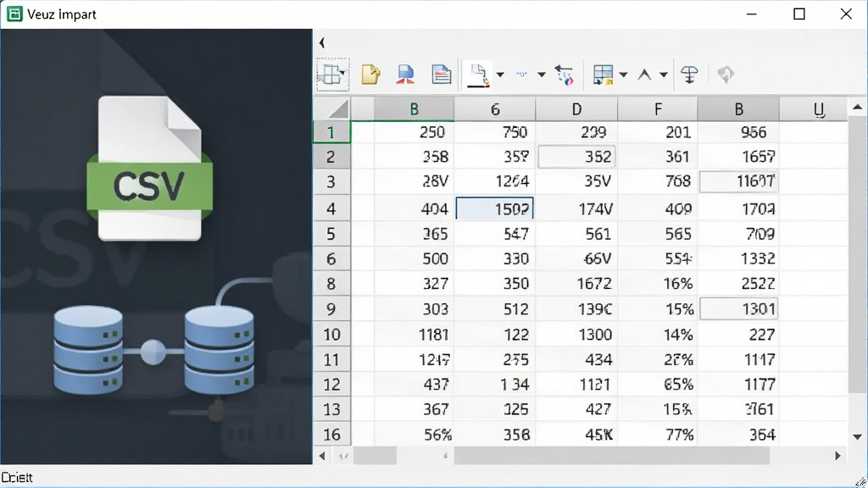Click the blue disk icon with red base
This screenshot has width=868, height=488.
click(405, 75)
